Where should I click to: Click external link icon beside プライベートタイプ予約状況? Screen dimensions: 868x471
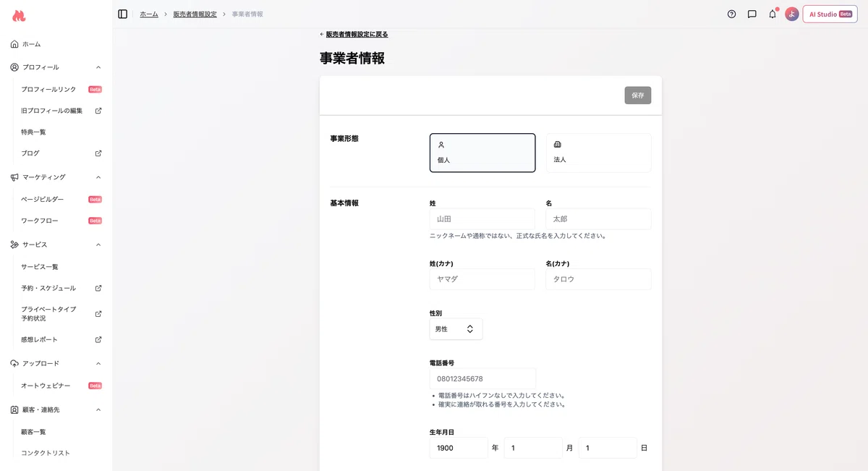[98, 314]
